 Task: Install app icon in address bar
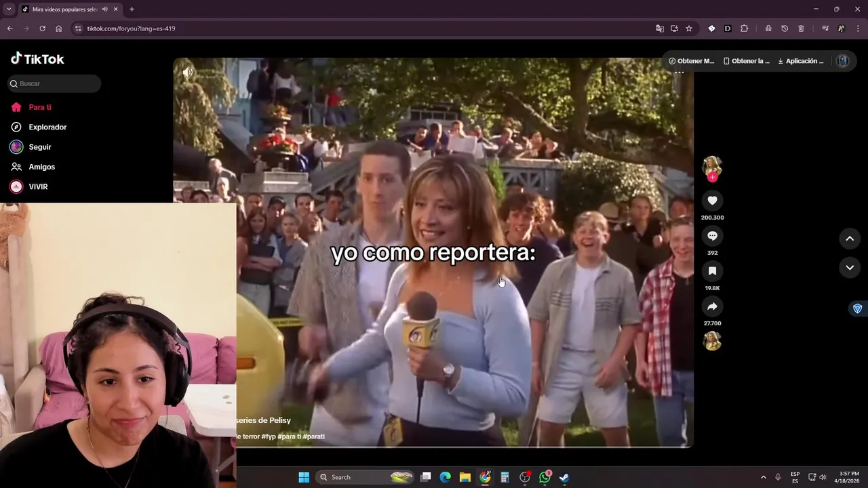click(x=674, y=28)
